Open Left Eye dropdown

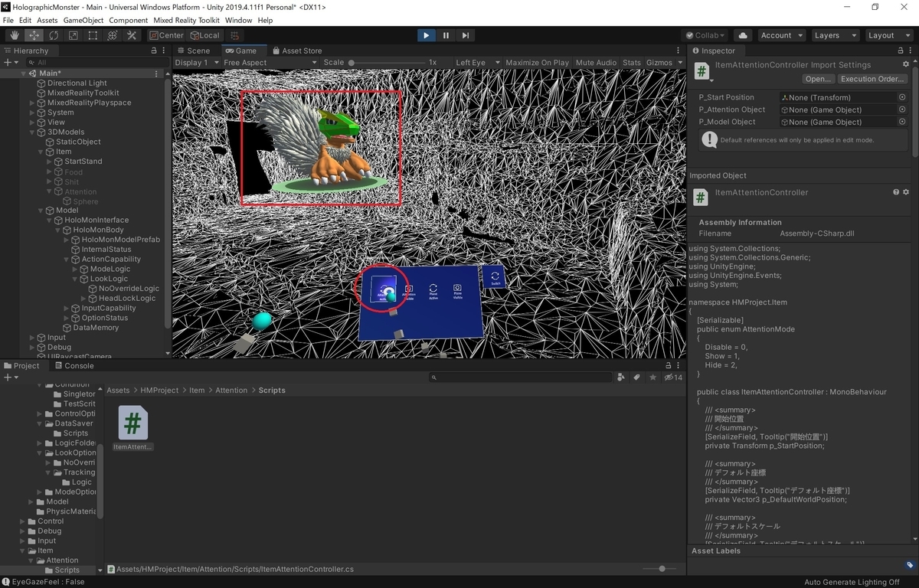click(477, 62)
